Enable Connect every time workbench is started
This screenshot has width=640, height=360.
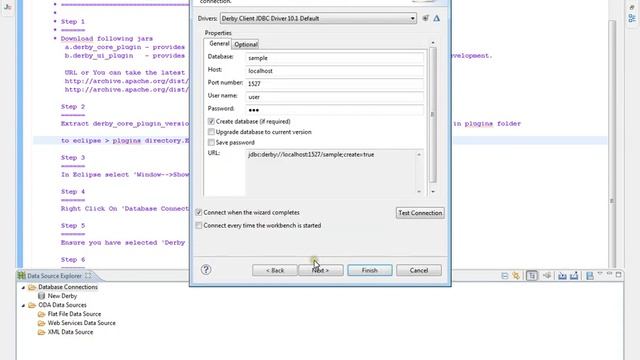point(199,225)
